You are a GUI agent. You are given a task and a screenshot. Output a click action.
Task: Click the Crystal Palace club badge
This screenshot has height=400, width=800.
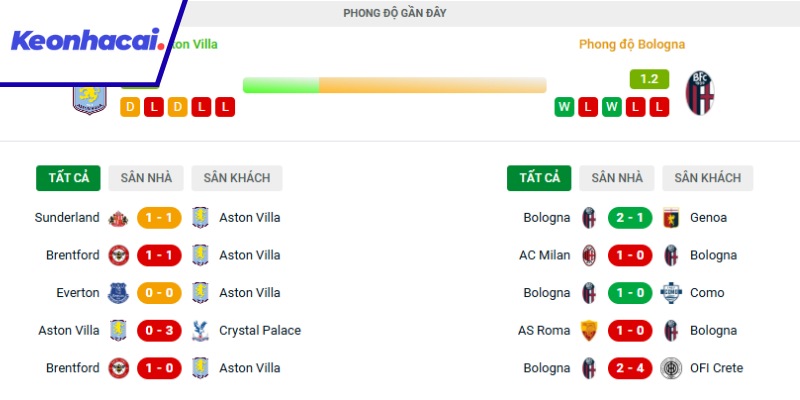pos(201,330)
